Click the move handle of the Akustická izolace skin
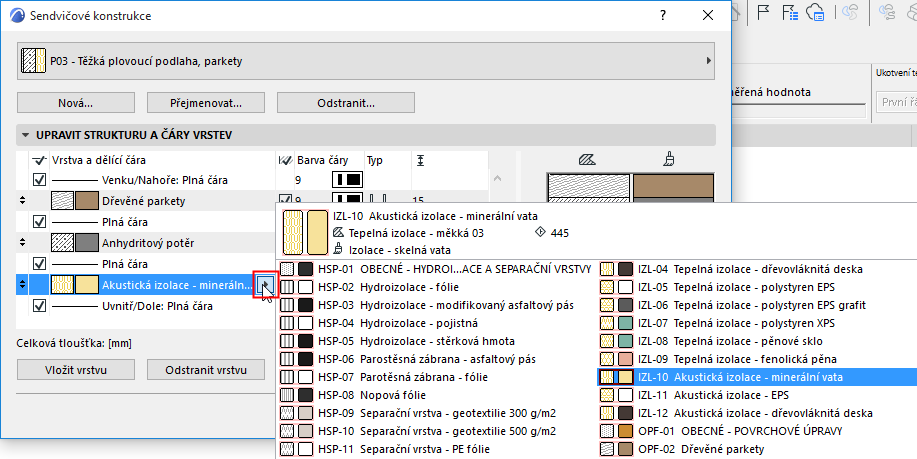Screen dimensions: 917x459 [x=23, y=285]
